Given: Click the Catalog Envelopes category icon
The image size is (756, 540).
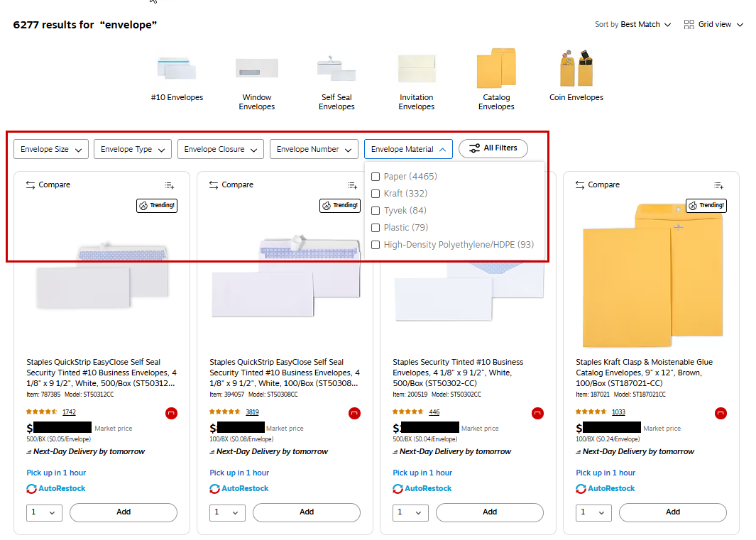Looking at the screenshot, I should [x=495, y=69].
